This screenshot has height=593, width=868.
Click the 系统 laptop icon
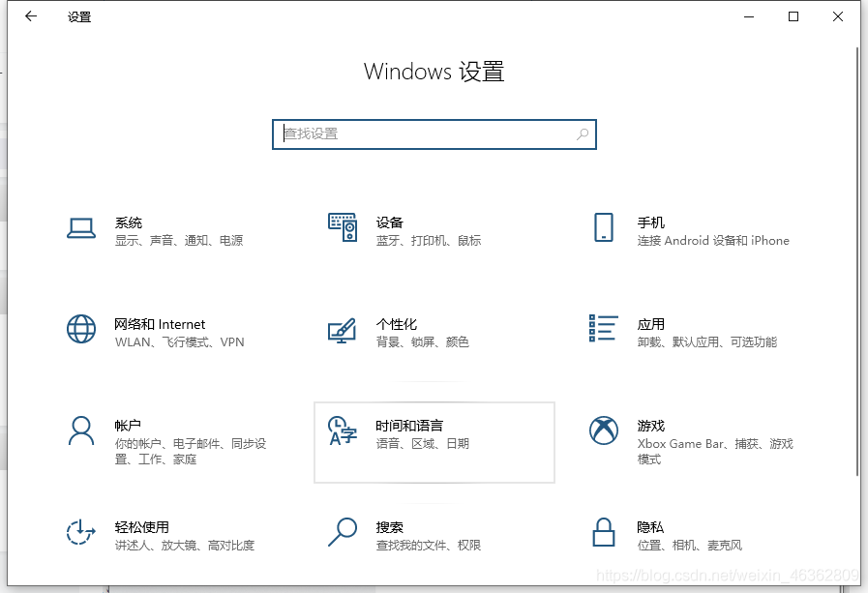81,228
